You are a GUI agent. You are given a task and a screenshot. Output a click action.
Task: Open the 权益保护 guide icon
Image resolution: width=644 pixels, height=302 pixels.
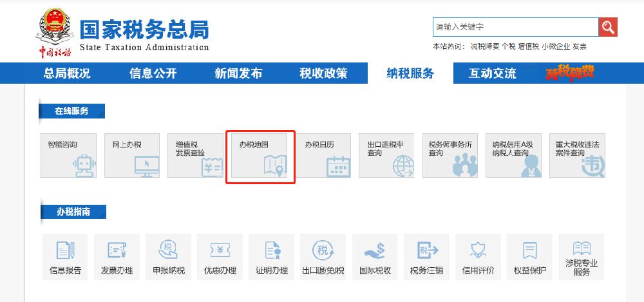click(530, 257)
